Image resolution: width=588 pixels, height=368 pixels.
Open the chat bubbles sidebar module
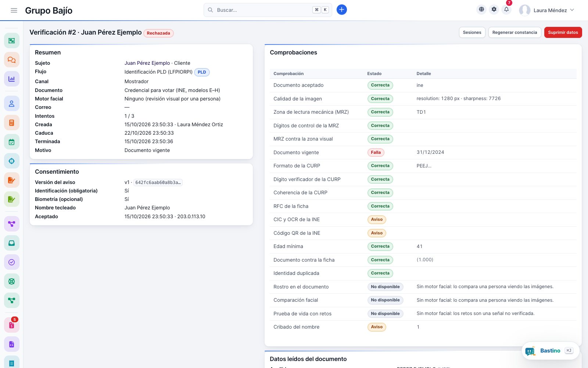[x=12, y=60]
